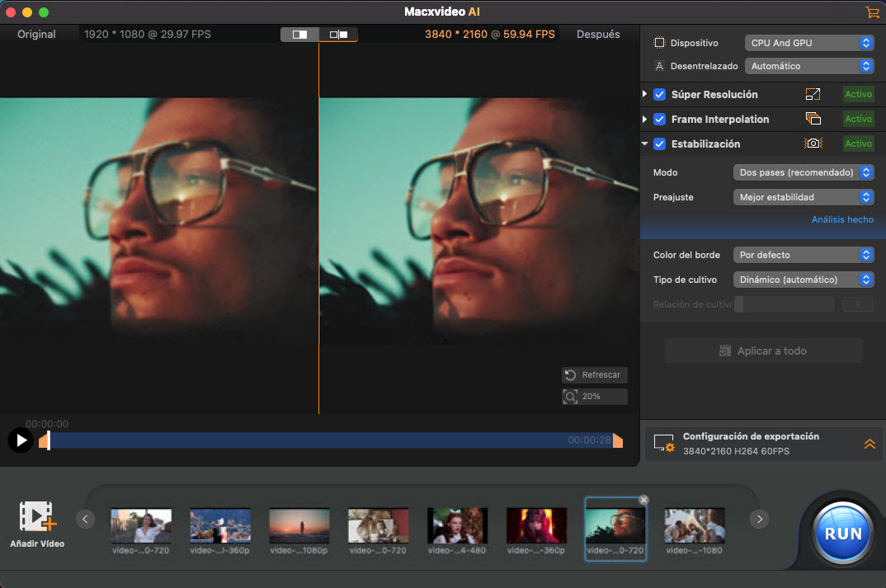Open the shopping cart in the title bar
The height and width of the screenshot is (588, 886).
873,12
